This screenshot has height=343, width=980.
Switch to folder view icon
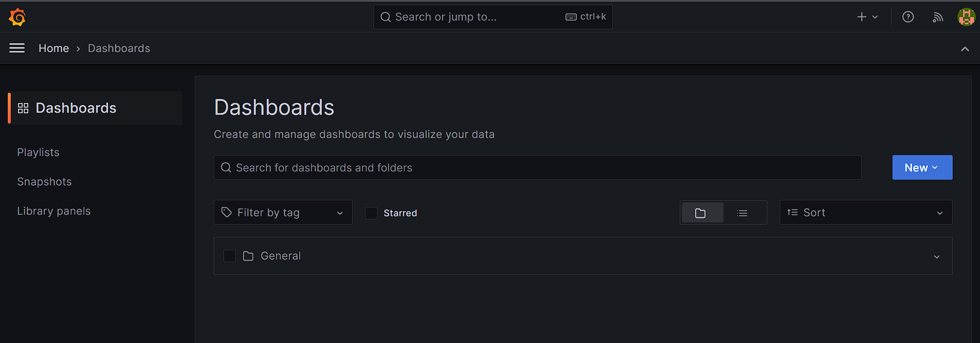pos(700,213)
